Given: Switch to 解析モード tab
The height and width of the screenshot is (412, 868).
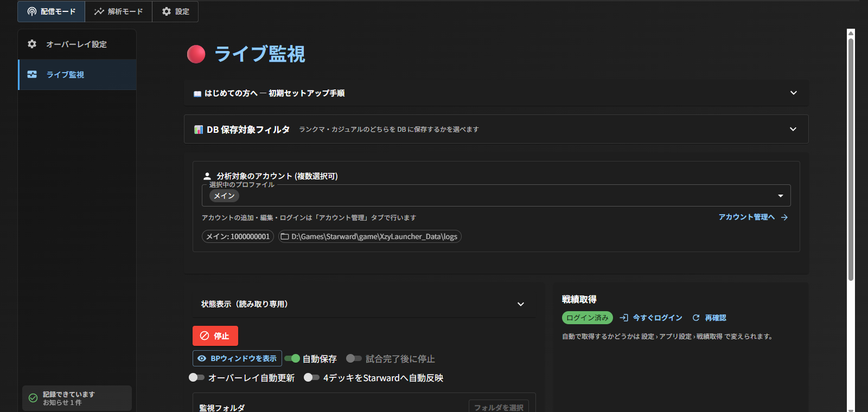Looking at the screenshot, I should (x=118, y=11).
